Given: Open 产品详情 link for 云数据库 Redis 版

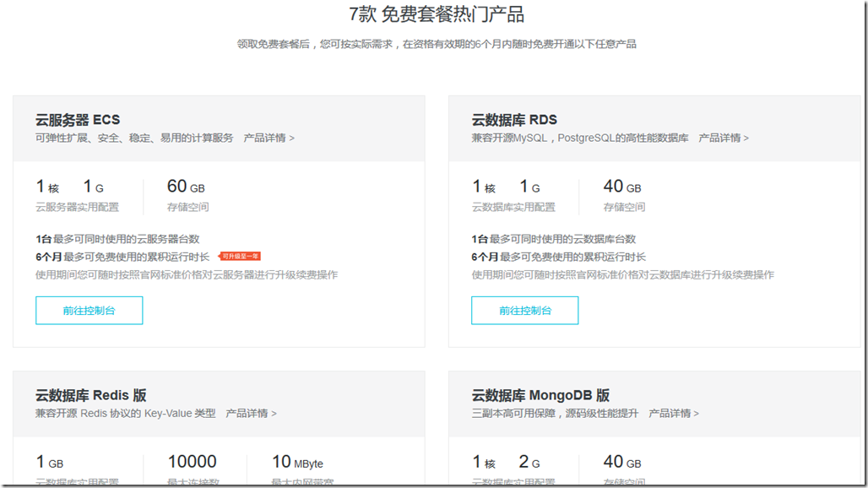Looking at the screenshot, I should pyautogui.click(x=251, y=414).
